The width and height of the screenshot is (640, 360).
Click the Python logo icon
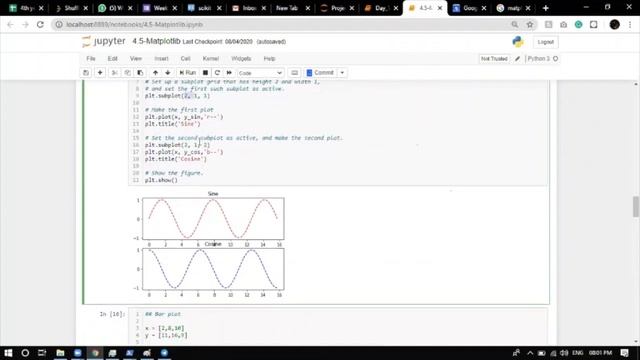tap(518, 42)
